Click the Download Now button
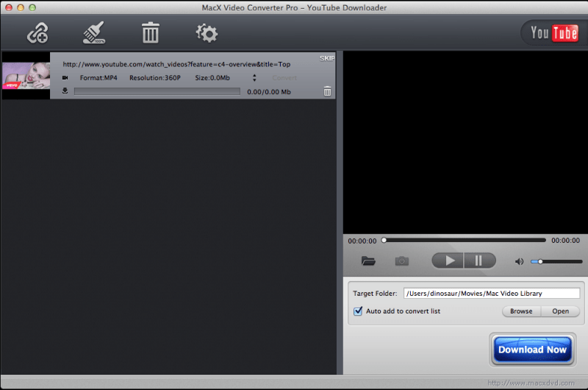Image resolution: width=588 pixels, height=390 pixels. tap(532, 350)
